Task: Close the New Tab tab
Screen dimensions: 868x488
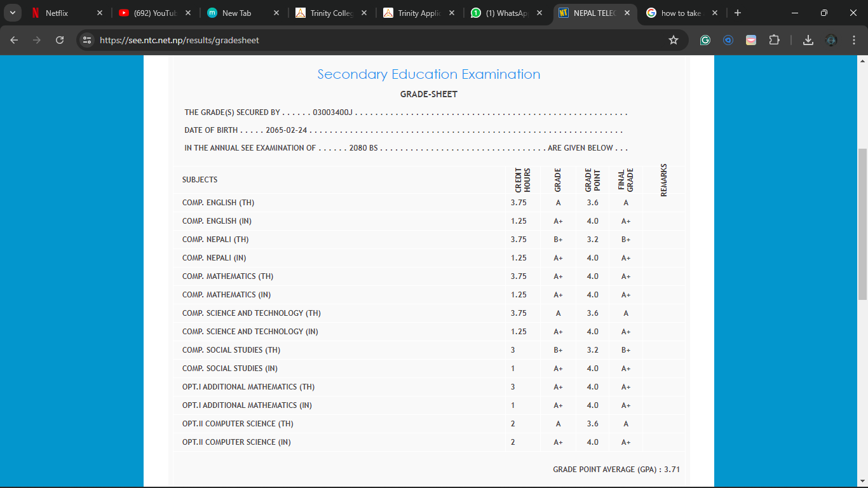Action: 276,13
